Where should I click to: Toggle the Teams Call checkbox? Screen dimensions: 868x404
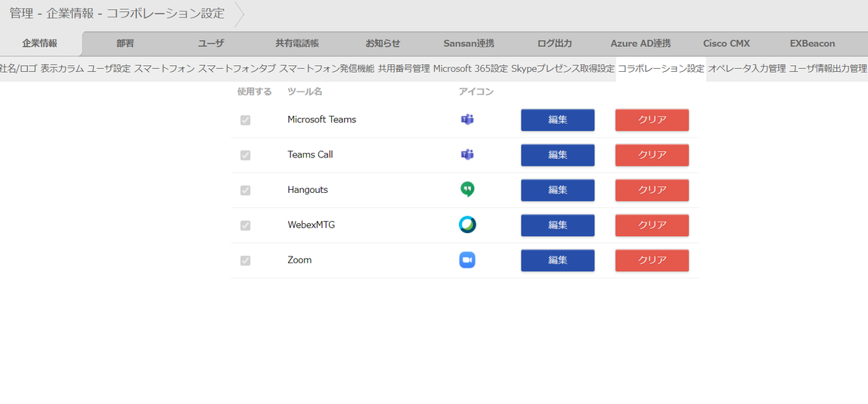point(245,155)
